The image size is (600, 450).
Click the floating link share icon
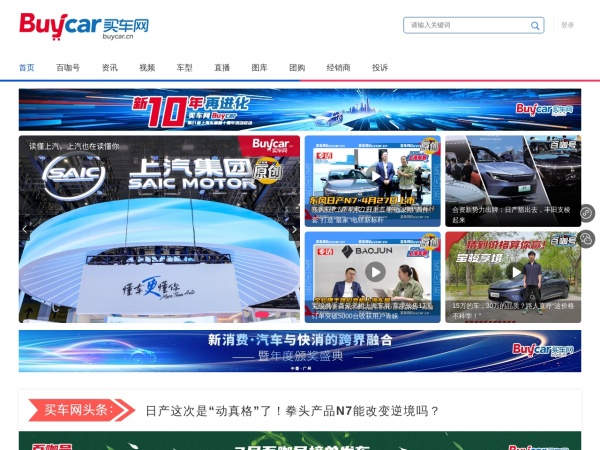tap(586, 213)
